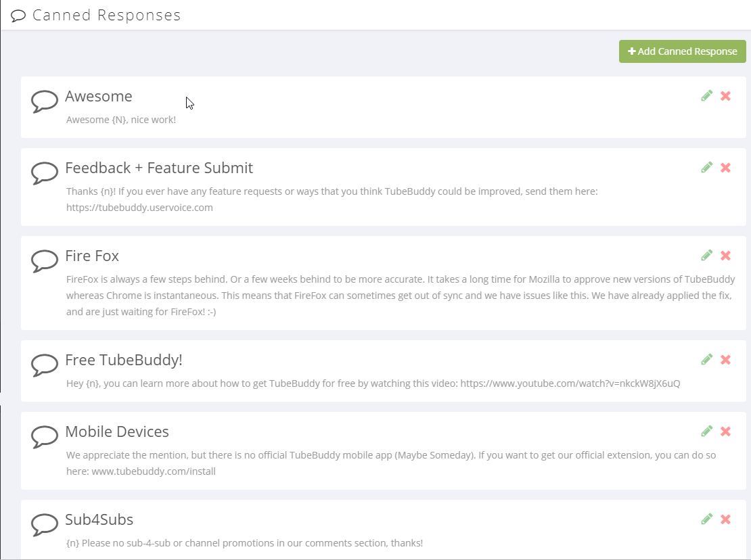Delete the Feedback + Feature Submit response
The height and width of the screenshot is (560, 751).
click(726, 168)
